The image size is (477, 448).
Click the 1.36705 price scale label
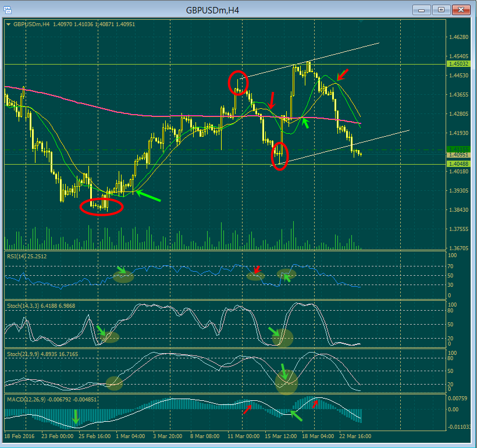(459, 248)
